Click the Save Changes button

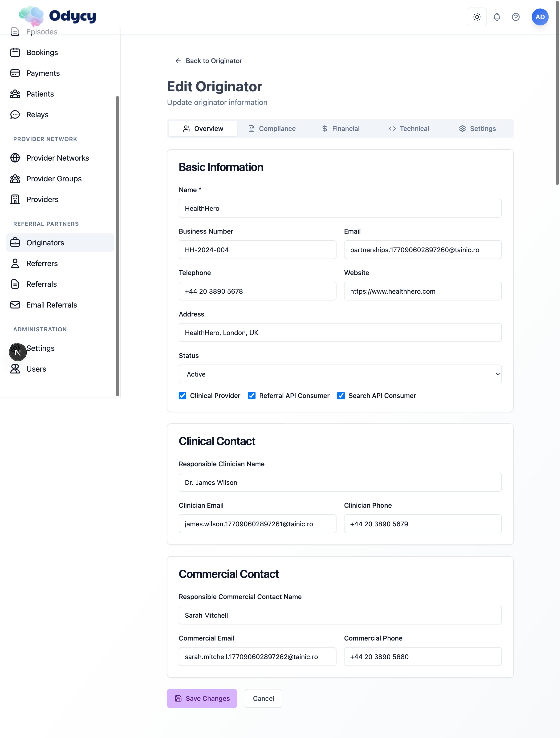coord(202,698)
